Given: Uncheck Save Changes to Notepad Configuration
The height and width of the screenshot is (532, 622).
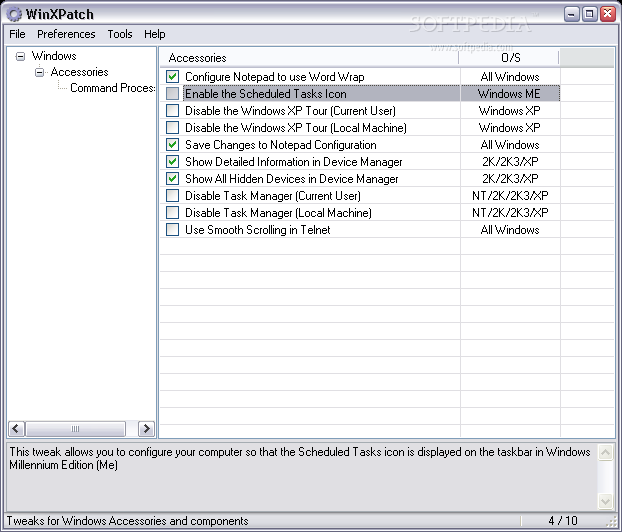Looking at the screenshot, I should point(173,145).
